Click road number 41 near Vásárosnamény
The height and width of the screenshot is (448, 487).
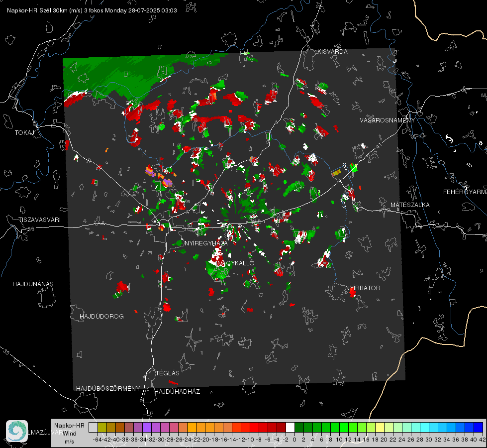[378, 145]
